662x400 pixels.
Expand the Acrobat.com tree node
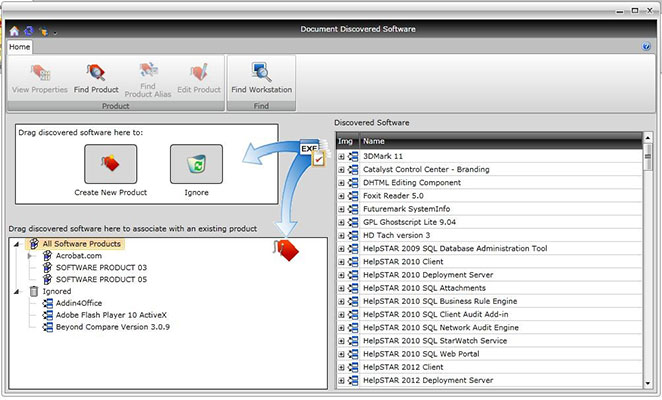coord(30,256)
